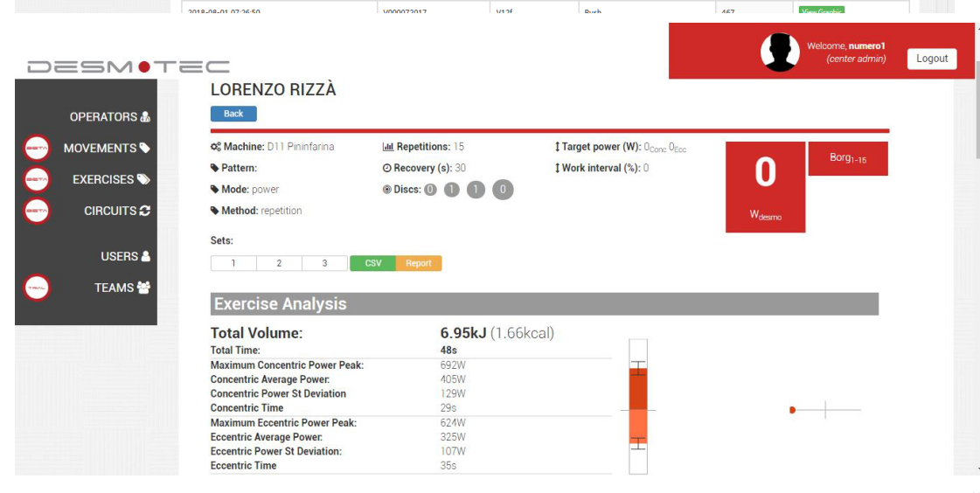Viewport: 980px width, 493px height.
Task: Select the first disc circle
Action: tap(430, 190)
